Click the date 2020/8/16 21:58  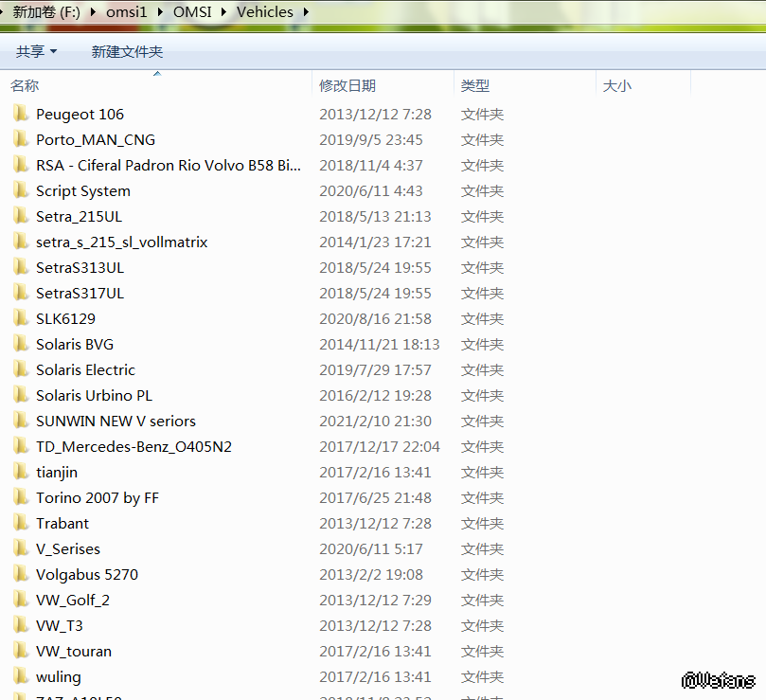(375, 318)
